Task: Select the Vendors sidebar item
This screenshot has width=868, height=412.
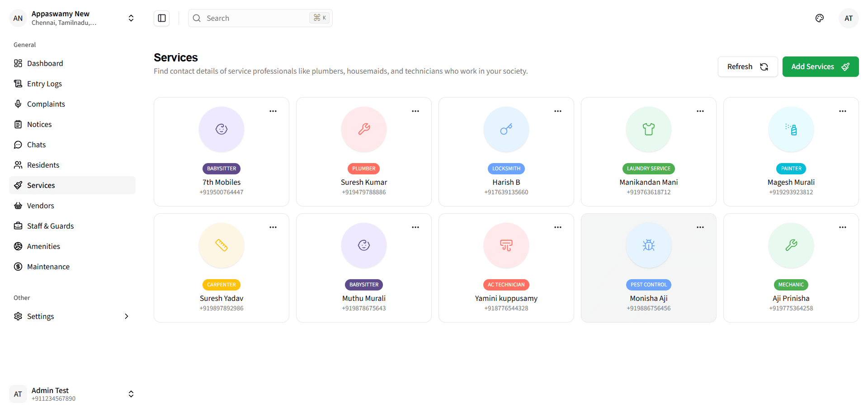Action: point(40,206)
